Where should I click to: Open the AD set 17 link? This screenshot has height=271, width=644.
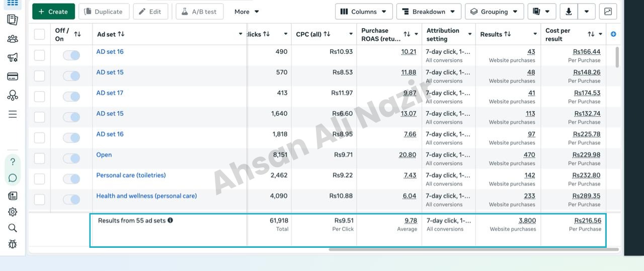(x=110, y=93)
